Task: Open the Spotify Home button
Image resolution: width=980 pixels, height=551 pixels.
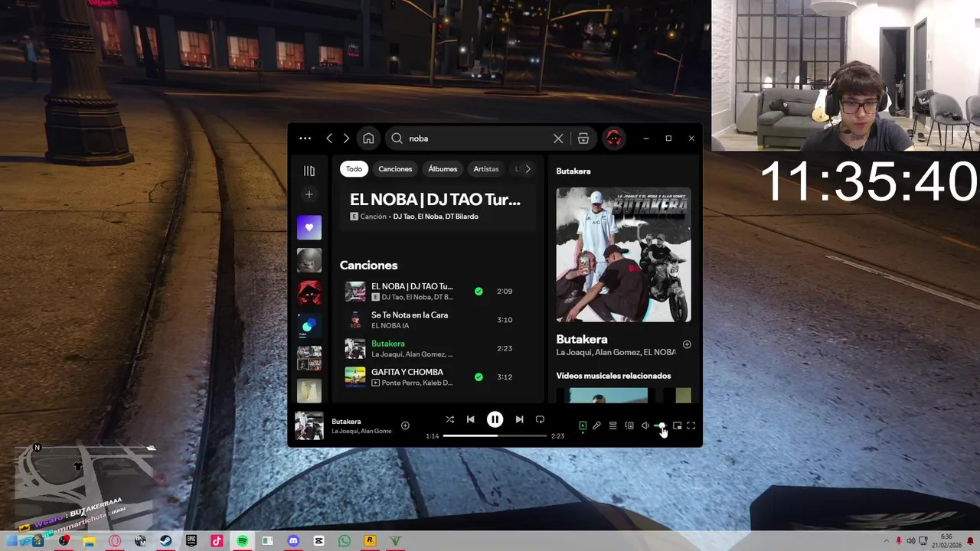Action: 368,139
